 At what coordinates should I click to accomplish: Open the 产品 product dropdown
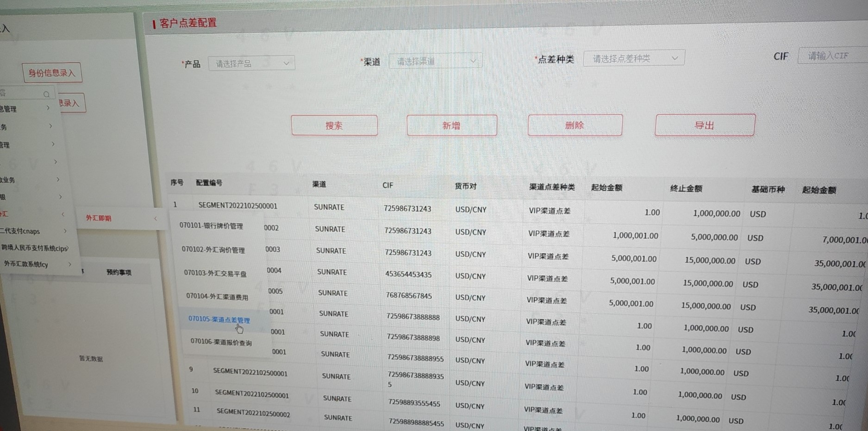[251, 63]
